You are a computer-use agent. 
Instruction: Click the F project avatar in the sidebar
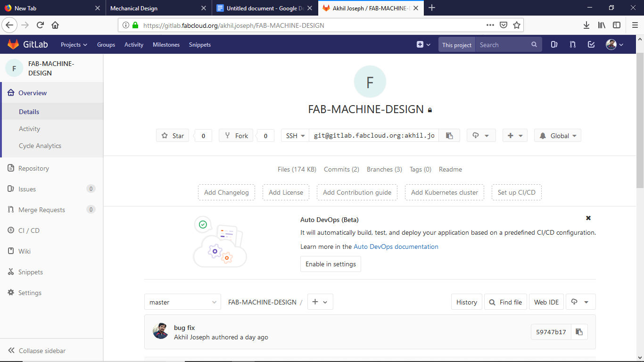(x=14, y=68)
